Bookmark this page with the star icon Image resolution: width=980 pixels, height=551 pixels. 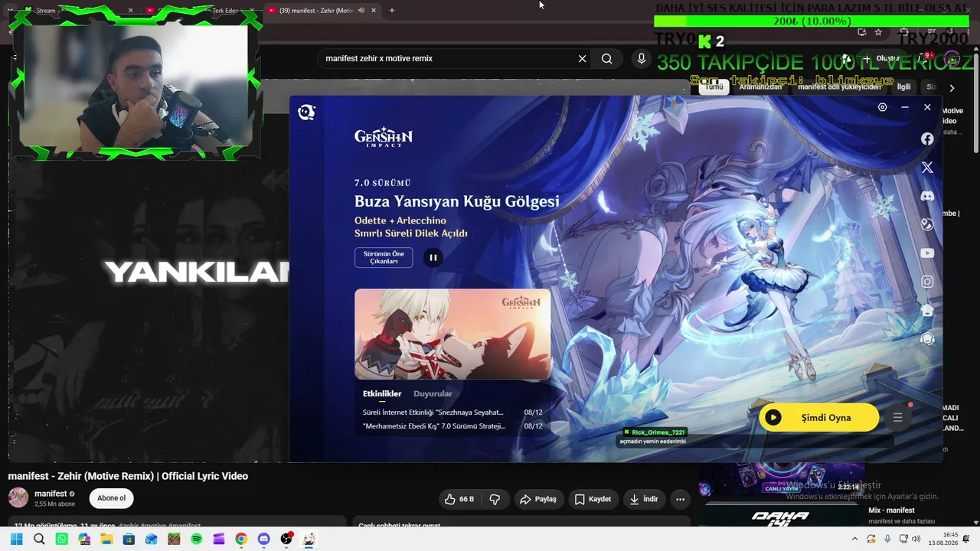878,32
